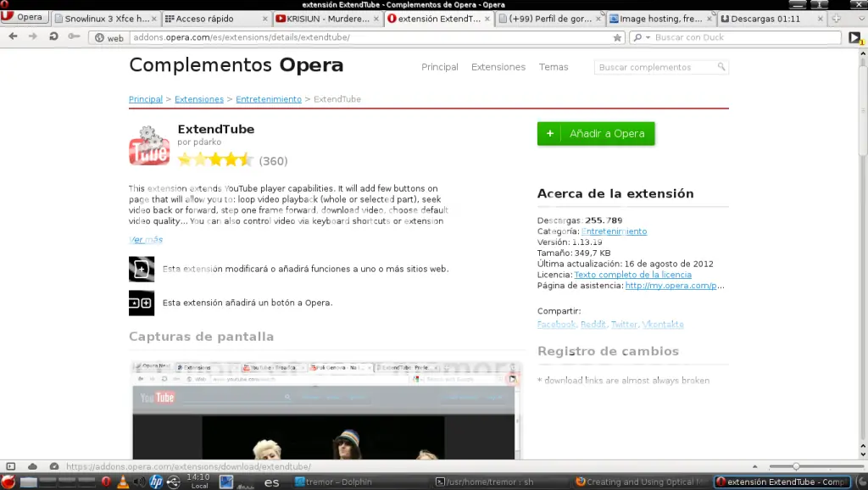Close the KRISIUN tab
This screenshot has width=868, height=490.
(x=376, y=19)
